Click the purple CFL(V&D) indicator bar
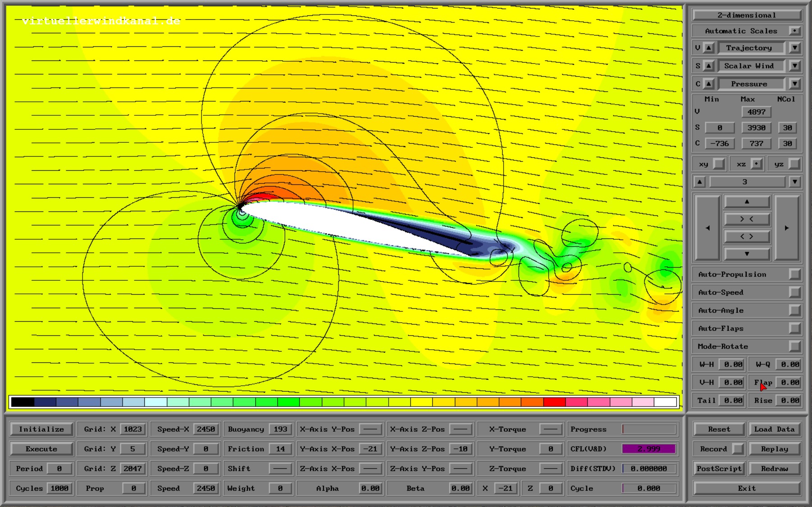 click(x=649, y=449)
